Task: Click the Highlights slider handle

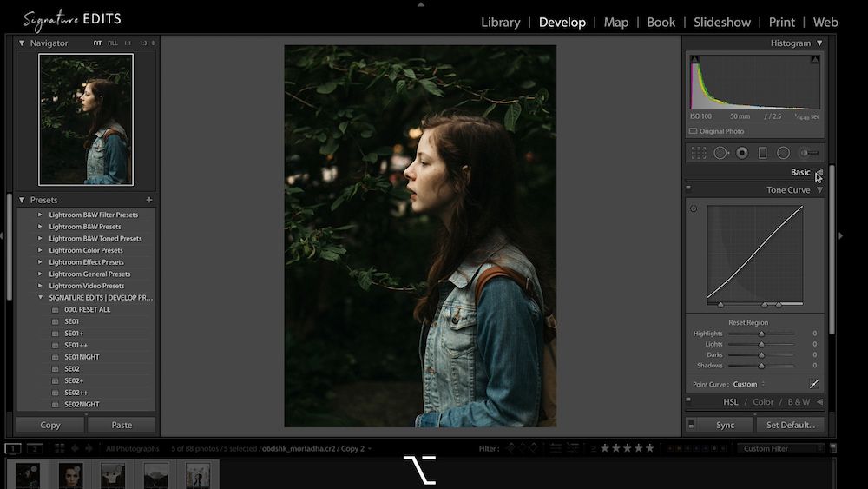Action: pyautogui.click(x=762, y=334)
